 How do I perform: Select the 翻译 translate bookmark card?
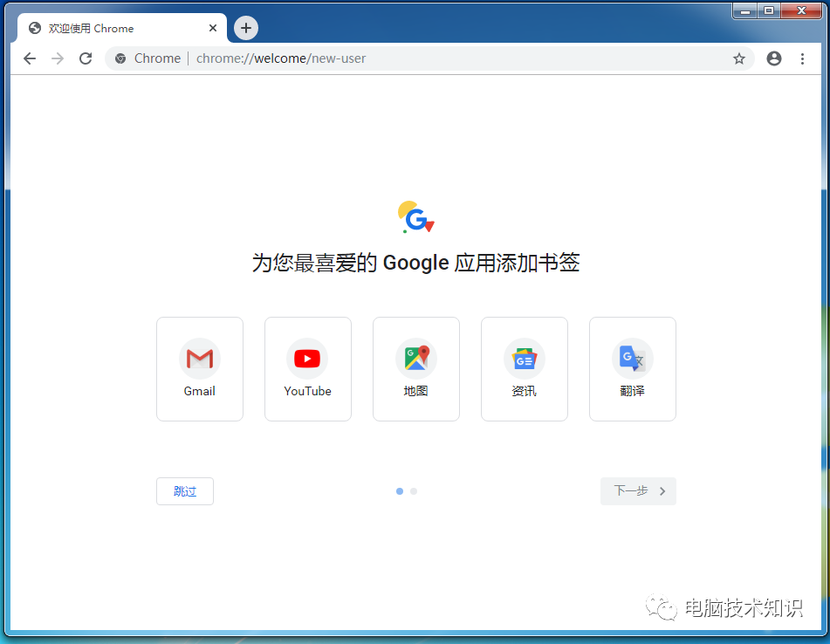point(633,369)
